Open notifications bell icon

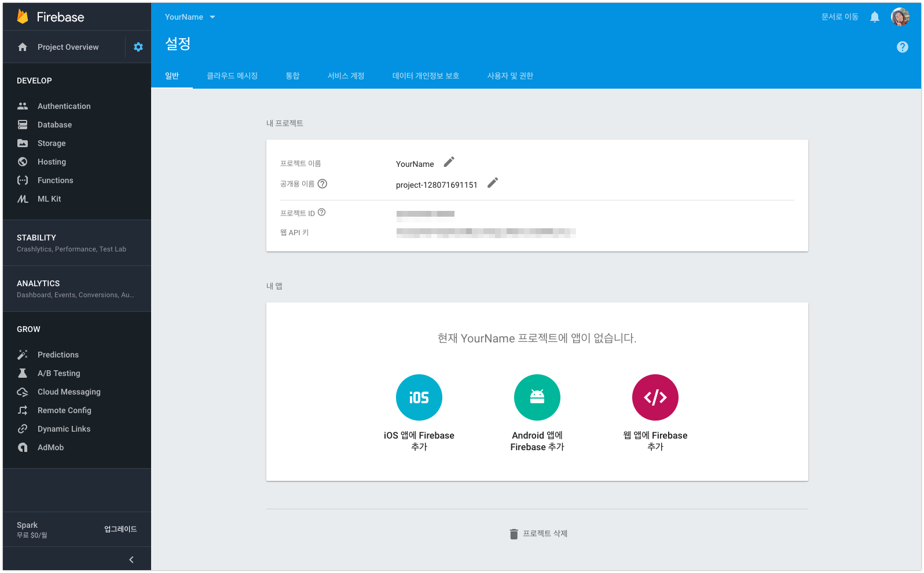[875, 17]
